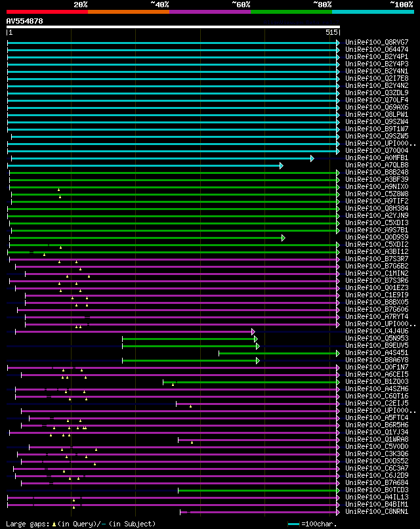Click the purple alignment bar for UniRef100_C4J4U6
Viewport: 420px width, 529px height.
(135, 332)
